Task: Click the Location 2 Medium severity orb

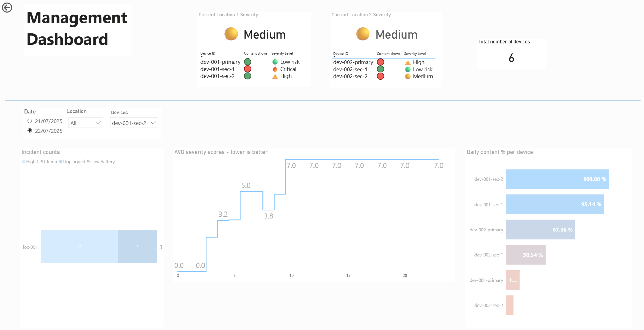Action: tap(363, 34)
